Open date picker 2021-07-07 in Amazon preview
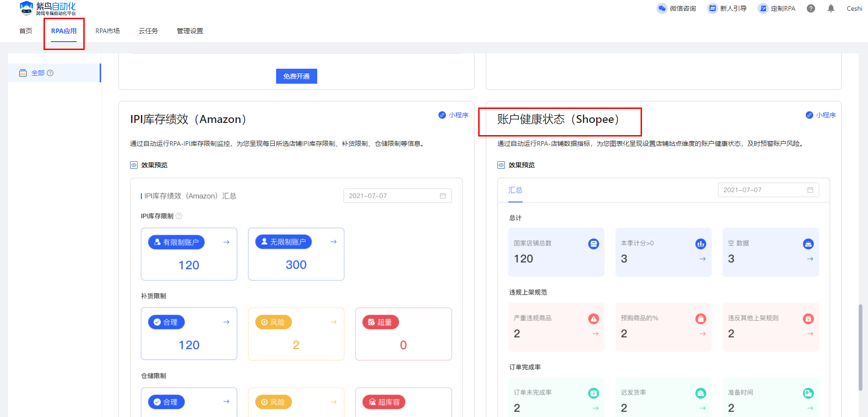This screenshot has height=417, width=868. [x=397, y=196]
